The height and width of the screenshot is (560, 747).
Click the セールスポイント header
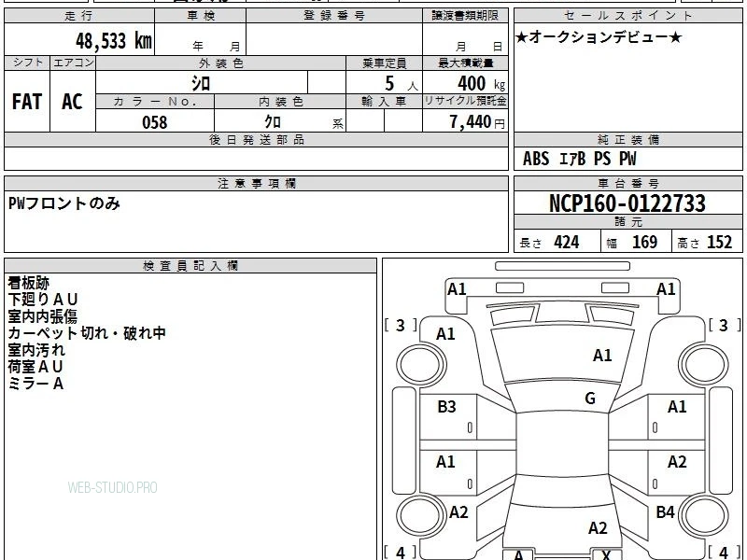(628, 16)
